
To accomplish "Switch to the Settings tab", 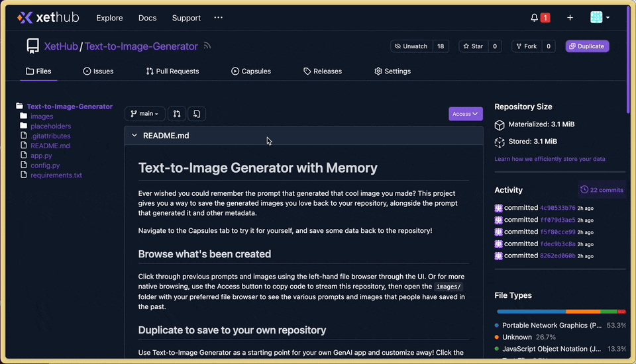I will click(392, 71).
